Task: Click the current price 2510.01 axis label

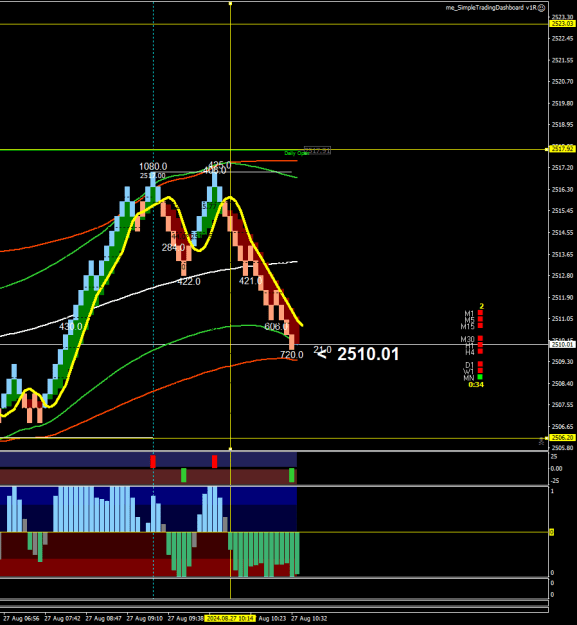Action: [562, 344]
